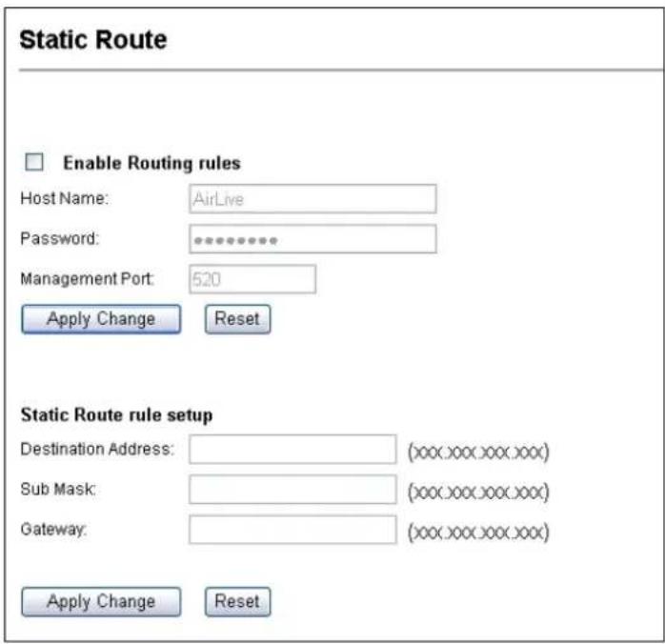Click the Static Route page heading
This screenshot has width=665, height=644.
[93, 40]
